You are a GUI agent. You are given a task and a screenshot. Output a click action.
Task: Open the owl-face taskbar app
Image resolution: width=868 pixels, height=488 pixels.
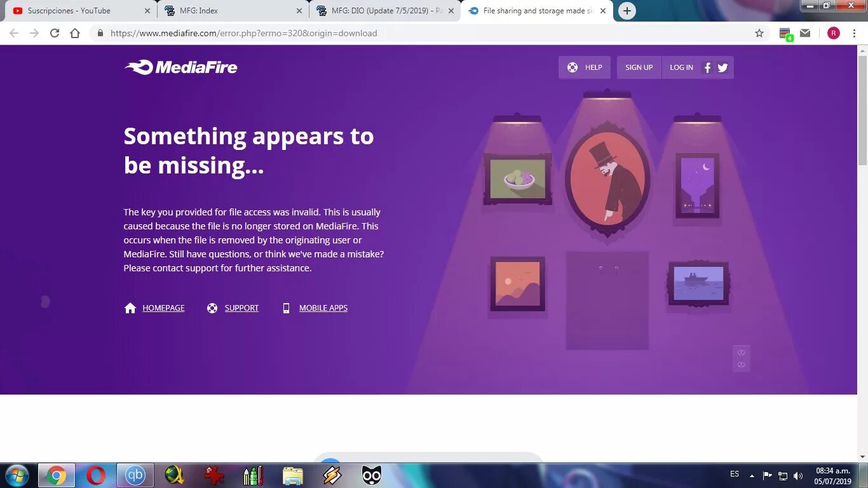[372, 475]
